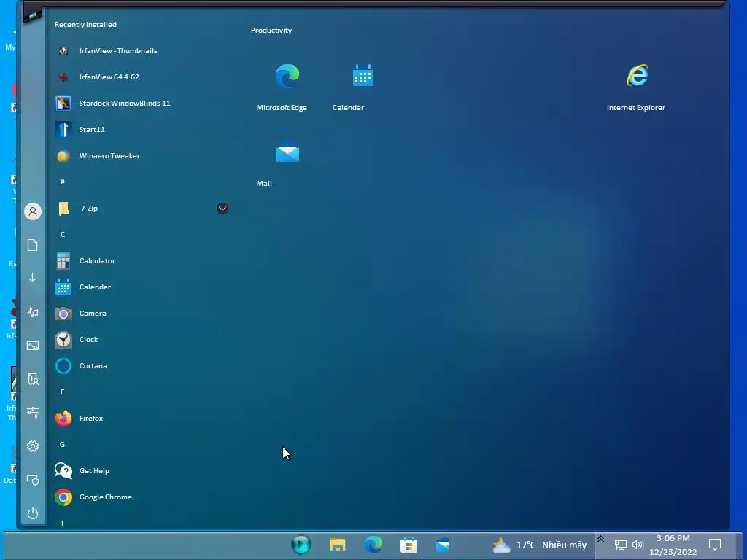Open Documents from the sidebar

(33, 245)
